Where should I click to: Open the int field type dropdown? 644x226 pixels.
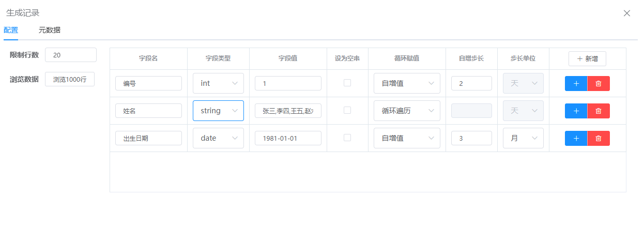coord(218,83)
